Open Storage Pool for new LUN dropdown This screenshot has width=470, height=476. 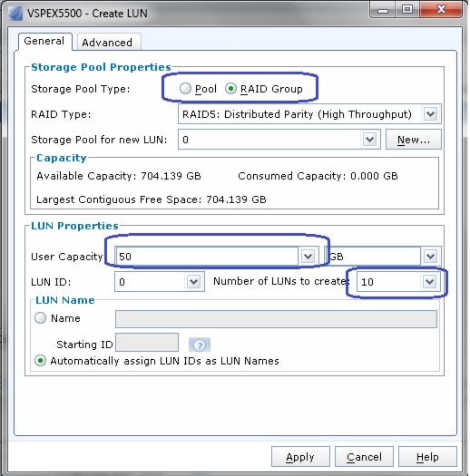click(369, 140)
